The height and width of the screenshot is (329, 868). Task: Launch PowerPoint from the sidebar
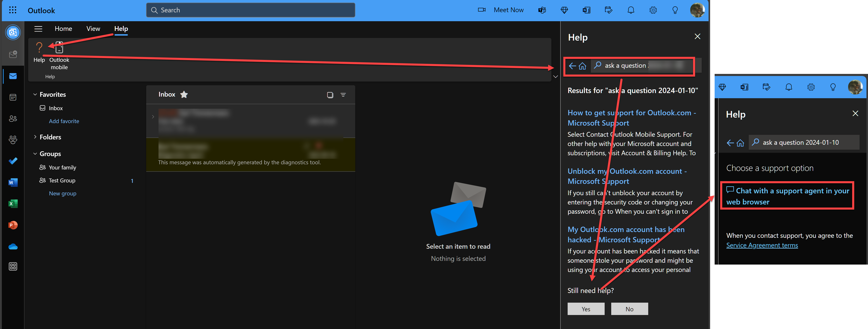(13, 225)
